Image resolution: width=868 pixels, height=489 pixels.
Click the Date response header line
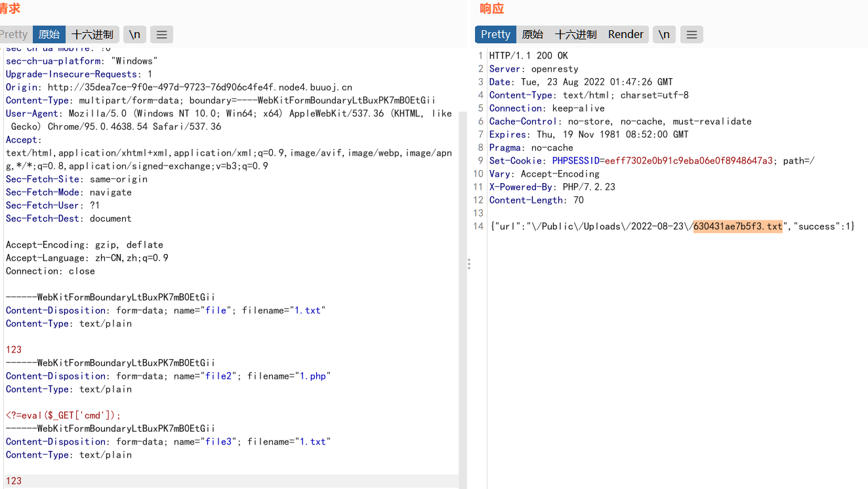581,82
